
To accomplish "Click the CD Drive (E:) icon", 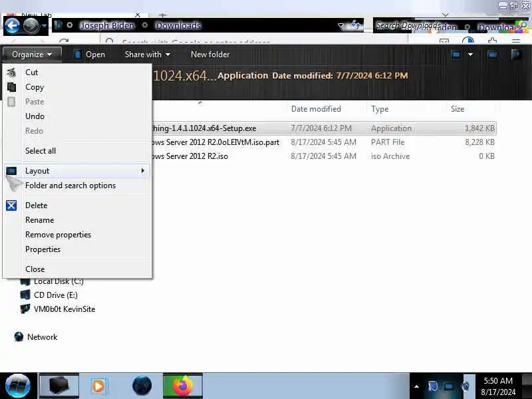I will click(25, 295).
